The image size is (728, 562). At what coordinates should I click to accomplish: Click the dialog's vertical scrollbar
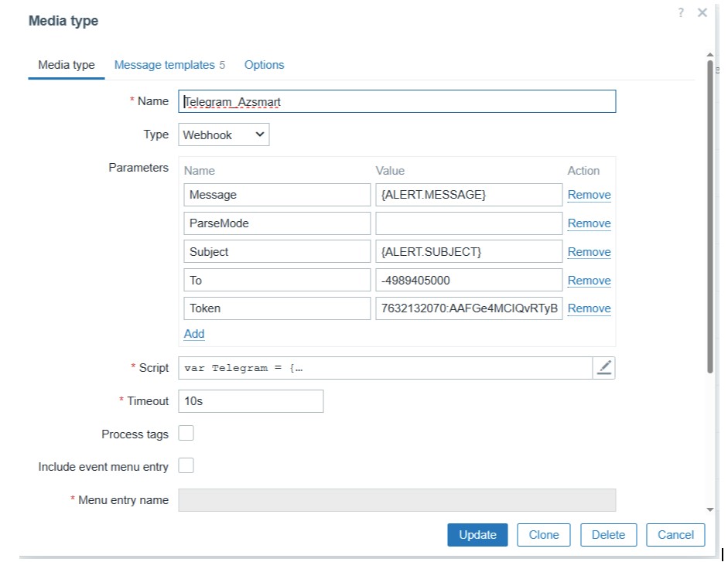[x=710, y=216]
